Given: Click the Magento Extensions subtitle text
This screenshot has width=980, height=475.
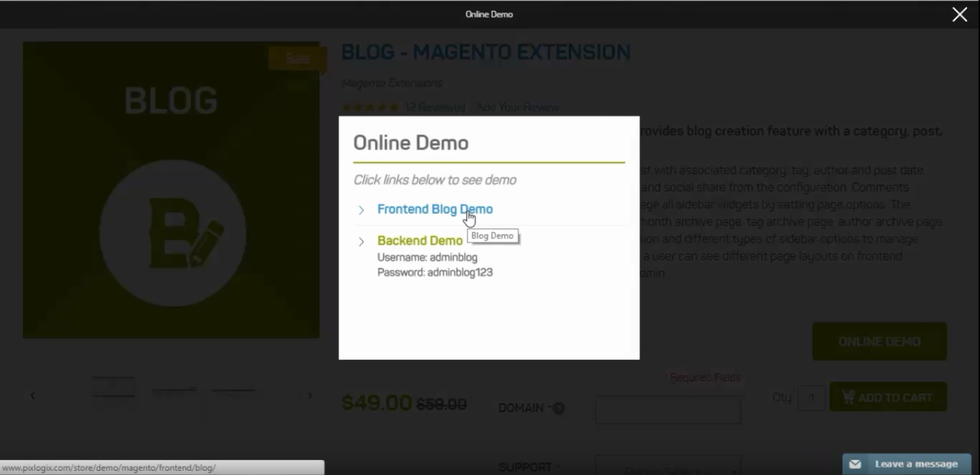Looking at the screenshot, I should click(x=392, y=84).
